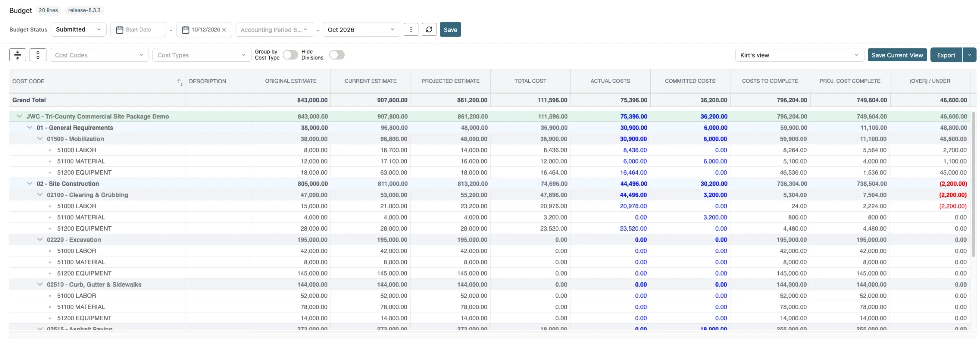The height and width of the screenshot is (340, 980).
Task: Click the Export button
Action: coord(946,55)
